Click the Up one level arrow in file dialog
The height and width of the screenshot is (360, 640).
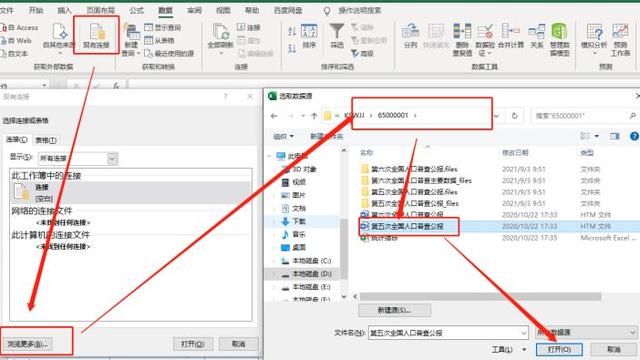(x=314, y=116)
